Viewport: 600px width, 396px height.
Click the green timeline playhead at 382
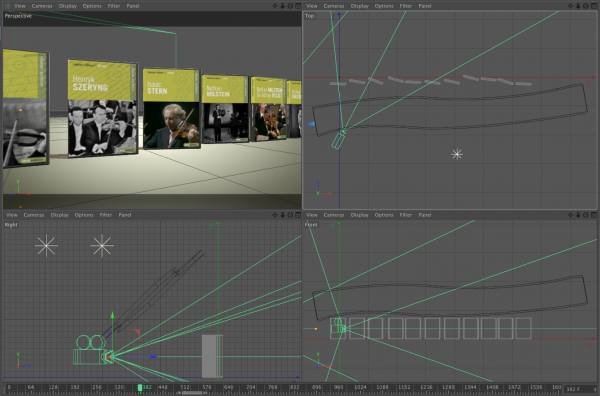(x=140, y=388)
